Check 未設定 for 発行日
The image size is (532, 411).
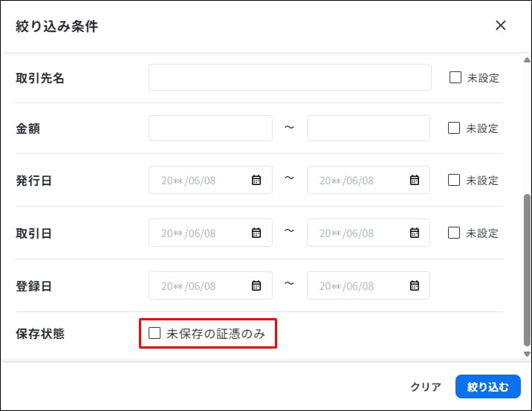coord(454,180)
